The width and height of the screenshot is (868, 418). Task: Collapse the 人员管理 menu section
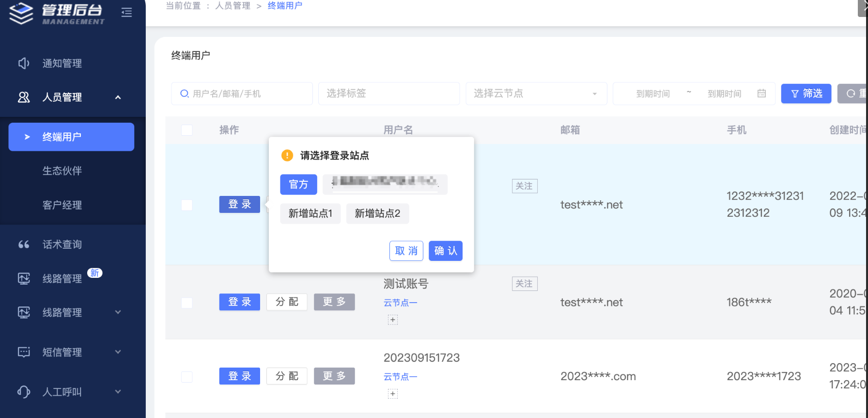[x=118, y=97]
